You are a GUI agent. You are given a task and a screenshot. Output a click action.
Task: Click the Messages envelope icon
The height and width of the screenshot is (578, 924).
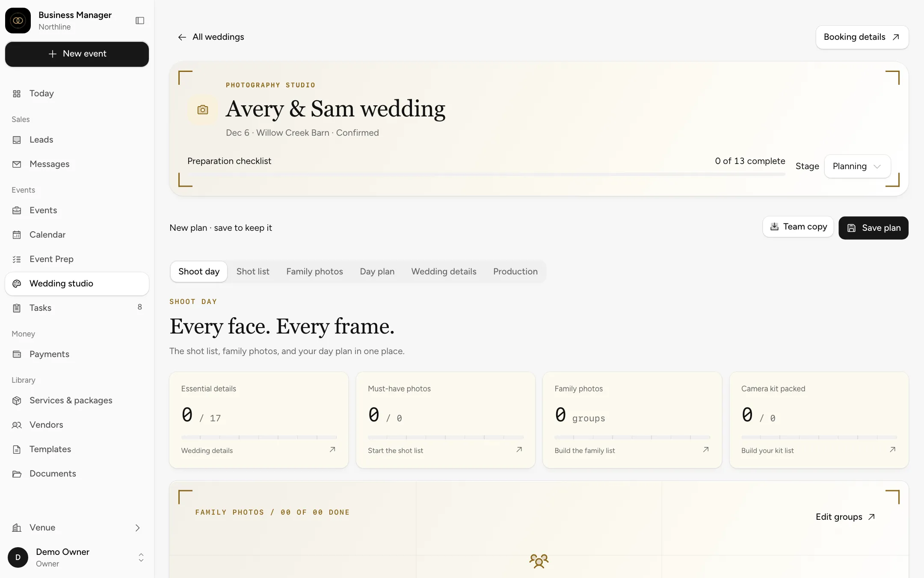click(x=17, y=164)
